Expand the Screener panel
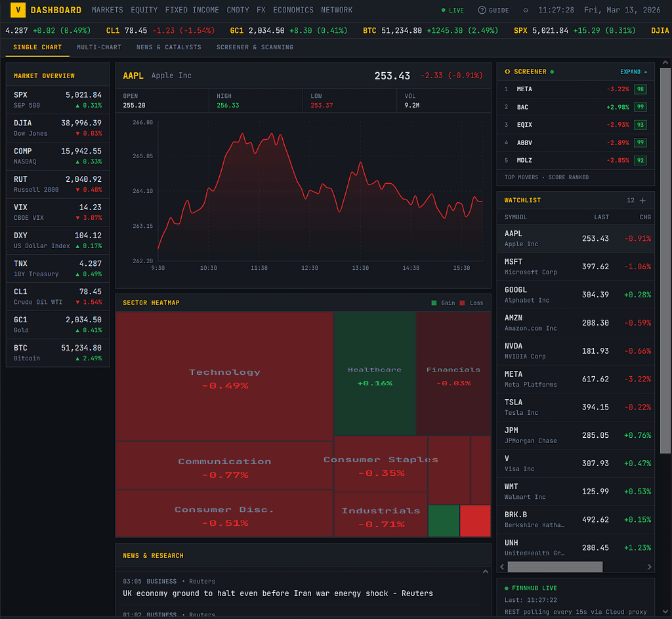 coord(633,72)
